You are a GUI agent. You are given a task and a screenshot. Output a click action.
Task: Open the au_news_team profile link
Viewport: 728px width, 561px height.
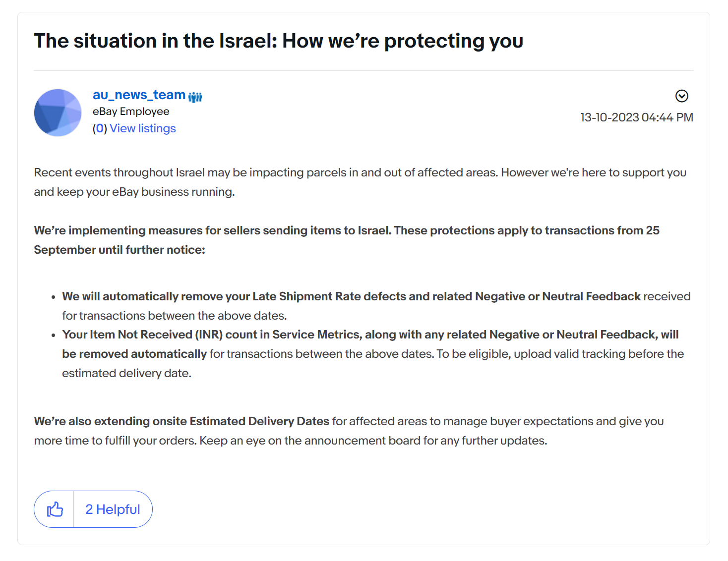coord(139,95)
